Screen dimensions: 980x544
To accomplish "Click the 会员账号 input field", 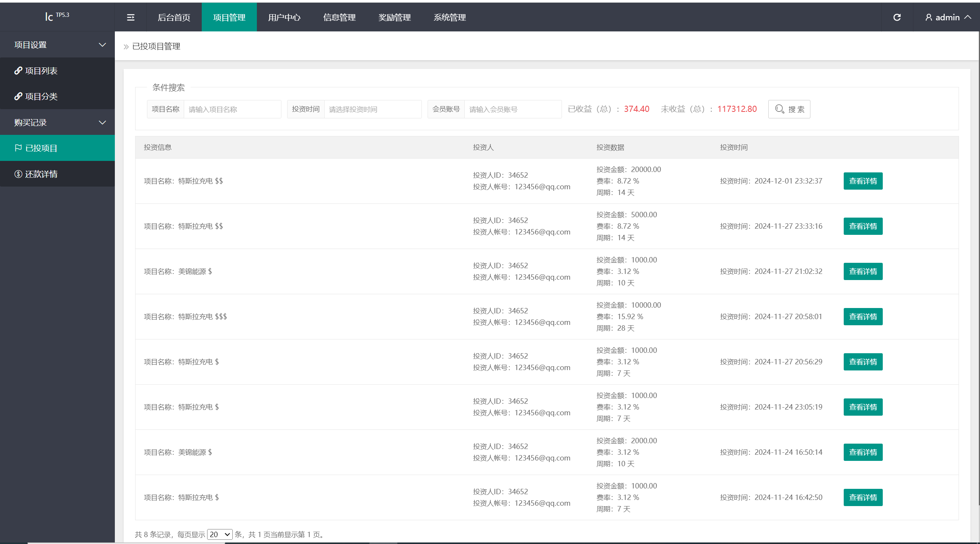I will [x=511, y=108].
